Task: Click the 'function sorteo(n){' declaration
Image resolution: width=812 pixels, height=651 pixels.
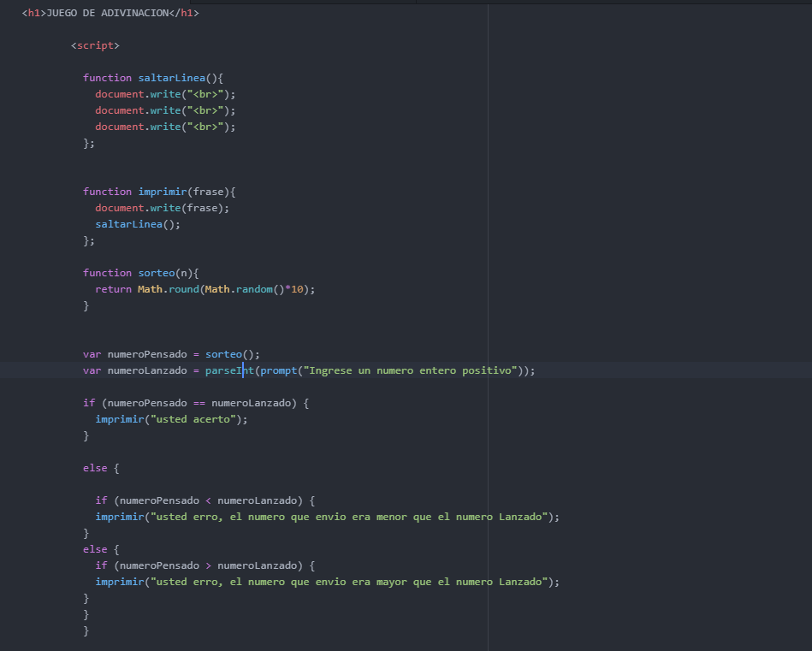Action: tap(141, 273)
